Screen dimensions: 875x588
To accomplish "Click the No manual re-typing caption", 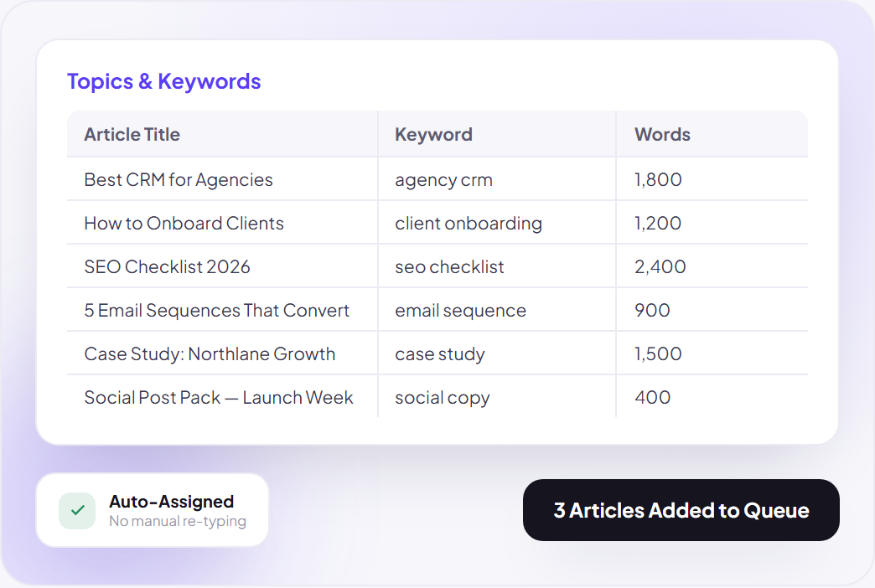I will click(x=178, y=521).
